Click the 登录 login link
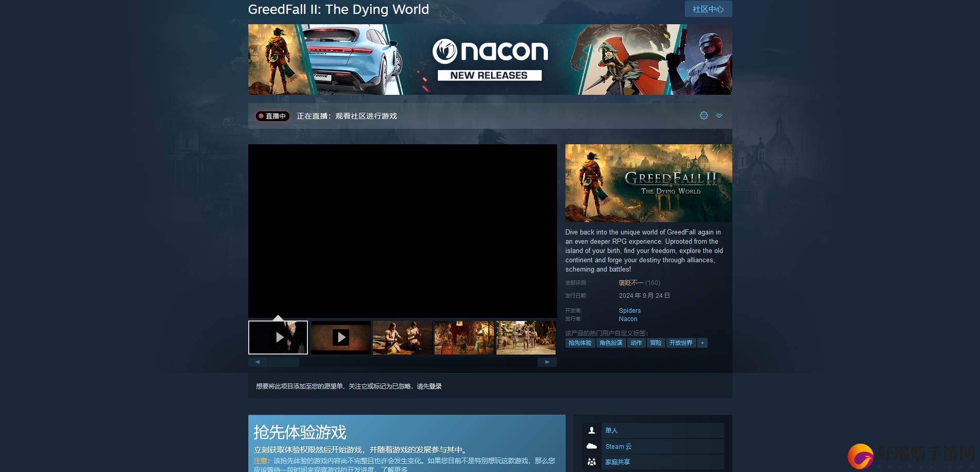The image size is (980, 472). (x=435, y=386)
